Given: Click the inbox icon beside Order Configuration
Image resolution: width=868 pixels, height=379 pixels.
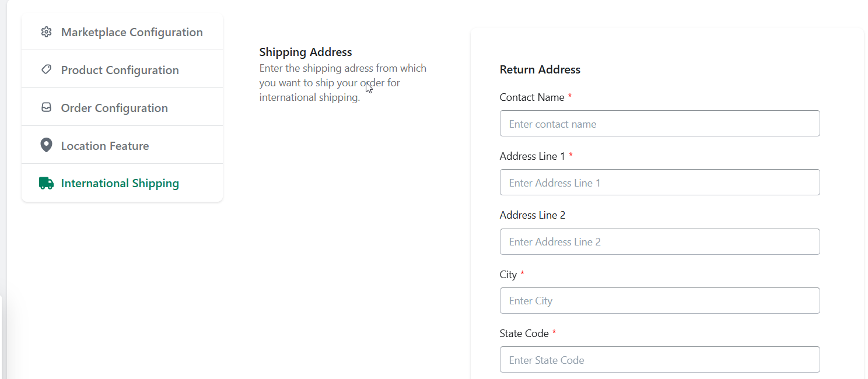Looking at the screenshot, I should 46,107.
